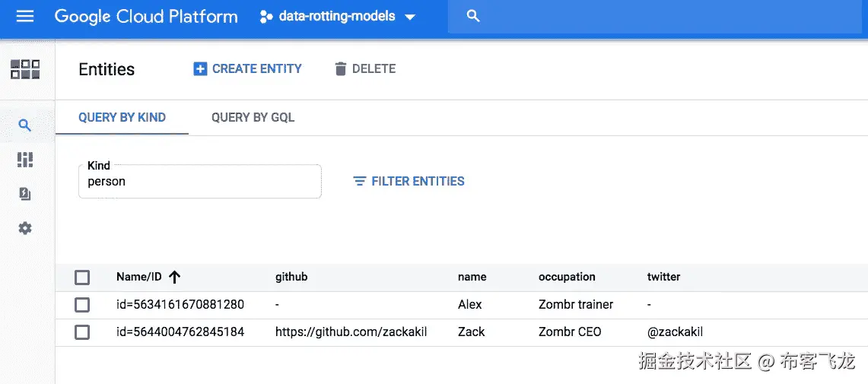The height and width of the screenshot is (384, 868).
Task: Open entity id=5644004762845184
Action: [x=180, y=332]
